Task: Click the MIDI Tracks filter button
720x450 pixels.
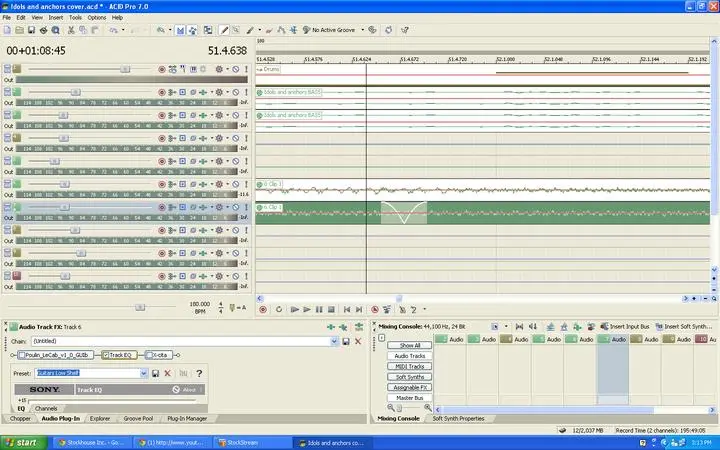Action: pyautogui.click(x=410, y=366)
